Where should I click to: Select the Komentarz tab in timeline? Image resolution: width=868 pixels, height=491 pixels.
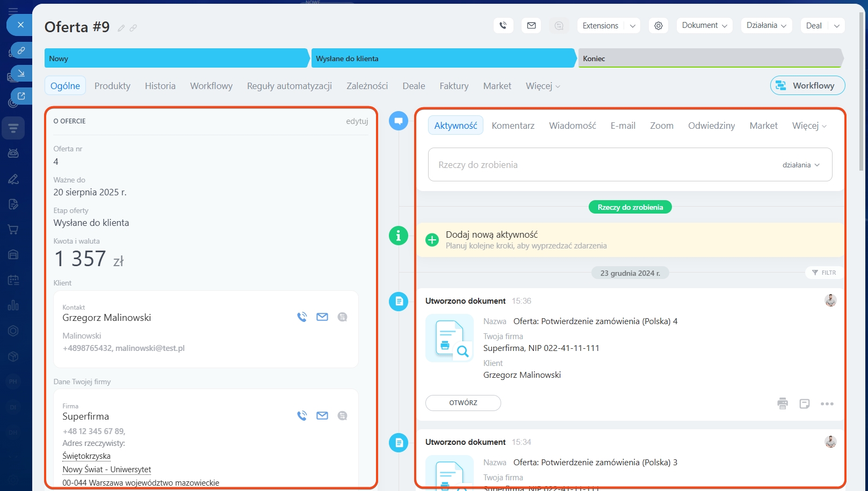coord(513,126)
